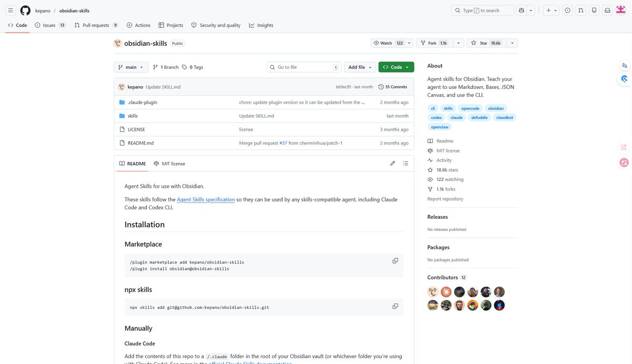Click the opencode topic tag
Image resolution: width=632 pixels, height=364 pixels.
click(470, 108)
